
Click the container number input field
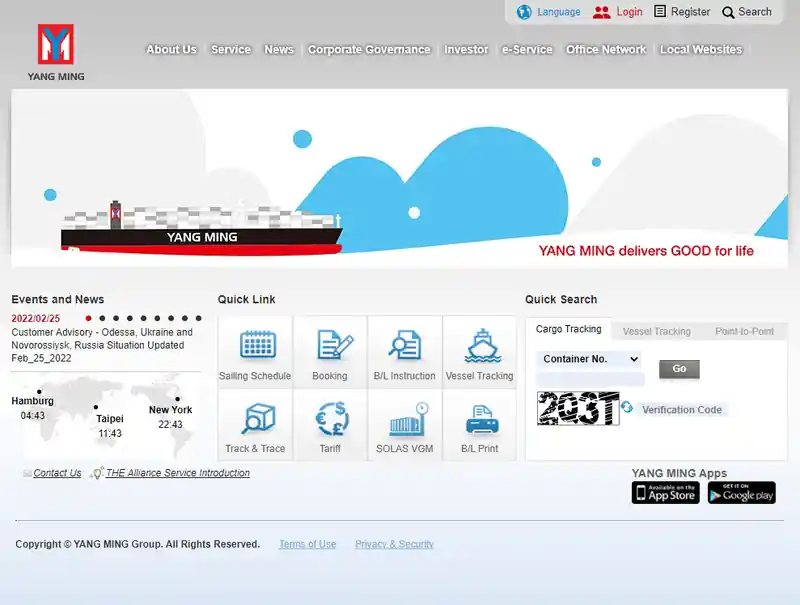click(x=590, y=379)
